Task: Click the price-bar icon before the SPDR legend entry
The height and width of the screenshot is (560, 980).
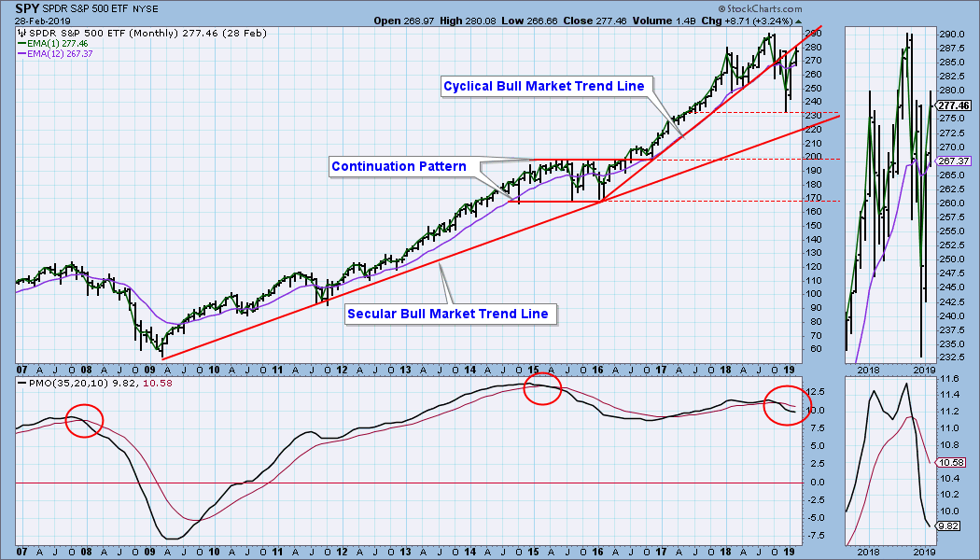Action: [21, 33]
